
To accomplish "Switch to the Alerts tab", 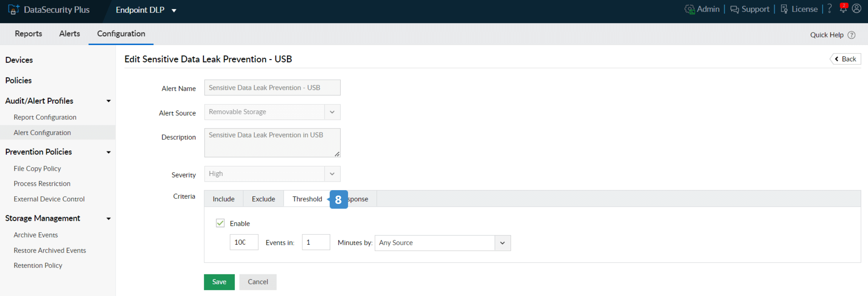I will pos(70,34).
